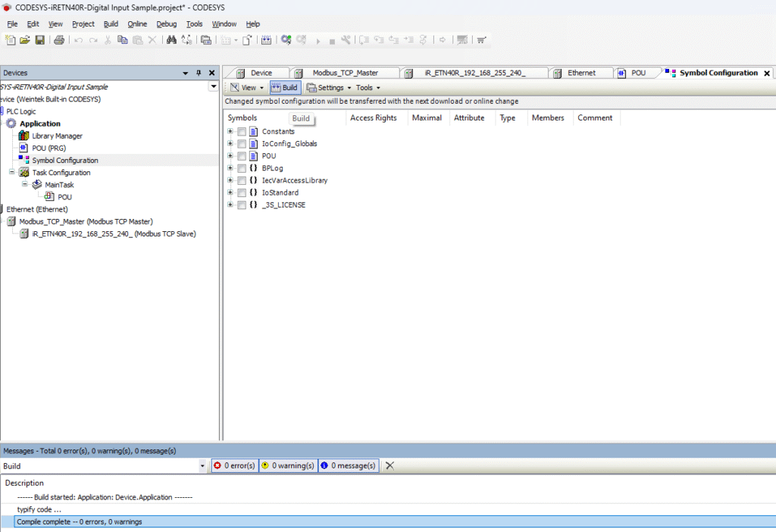Open the Online menu
This screenshot has height=532, width=776.
tap(137, 23)
